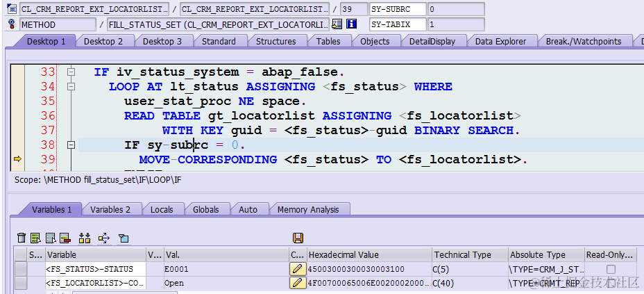Click the funnel filter icon in variables toolbar
644x294 pixels.
[124, 238]
